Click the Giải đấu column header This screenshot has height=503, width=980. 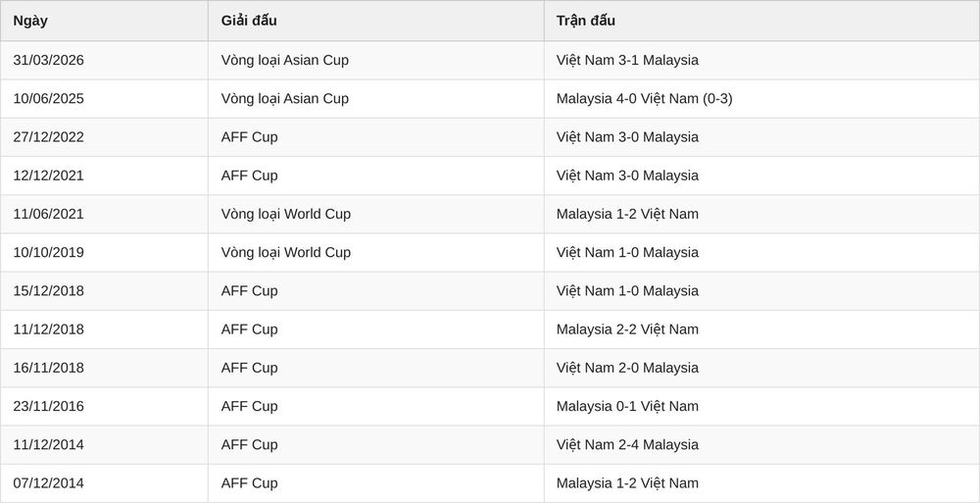coord(375,21)
